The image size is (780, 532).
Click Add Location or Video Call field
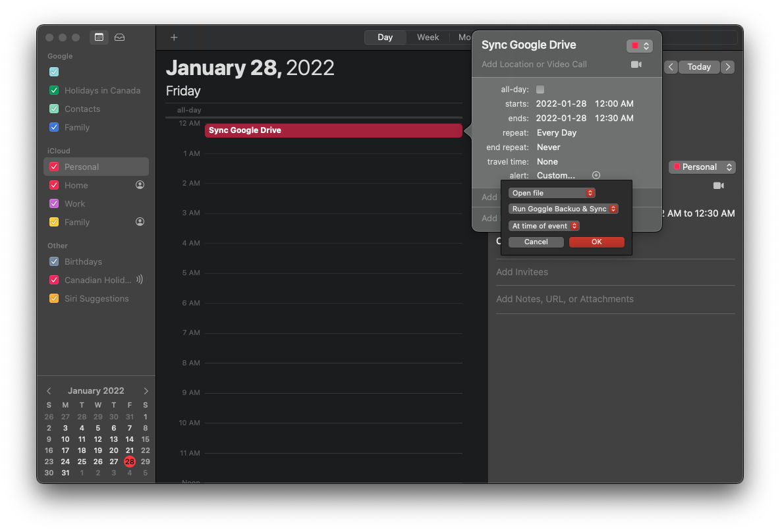(x=534, y=64)
